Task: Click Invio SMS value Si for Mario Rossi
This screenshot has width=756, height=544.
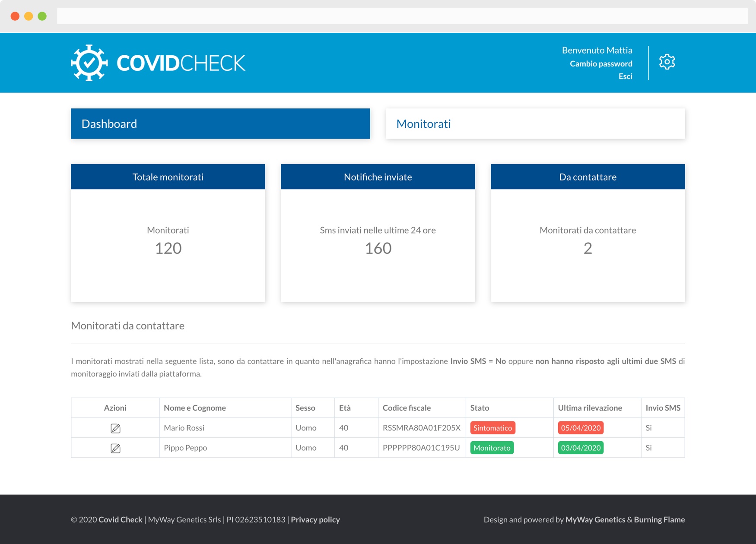Action: [648, 428]
